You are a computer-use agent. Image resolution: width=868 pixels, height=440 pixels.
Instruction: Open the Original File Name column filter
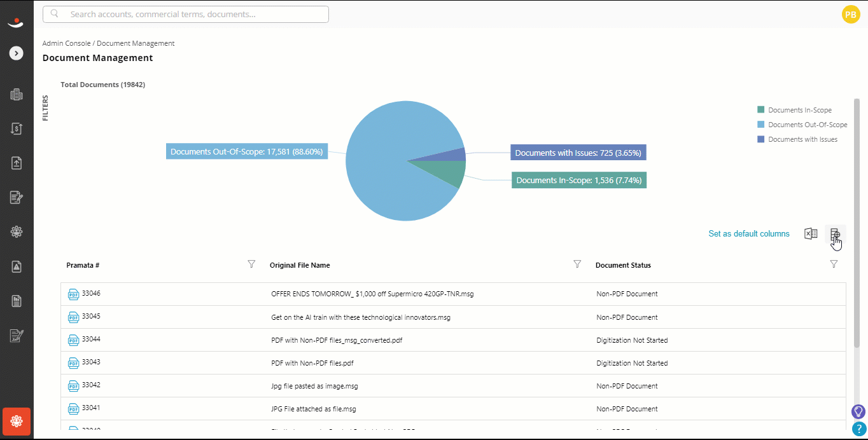577,264
